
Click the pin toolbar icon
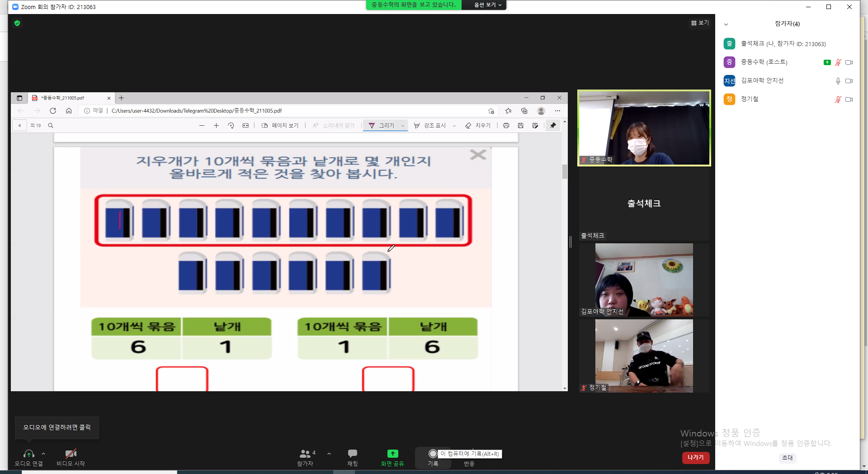553,125
